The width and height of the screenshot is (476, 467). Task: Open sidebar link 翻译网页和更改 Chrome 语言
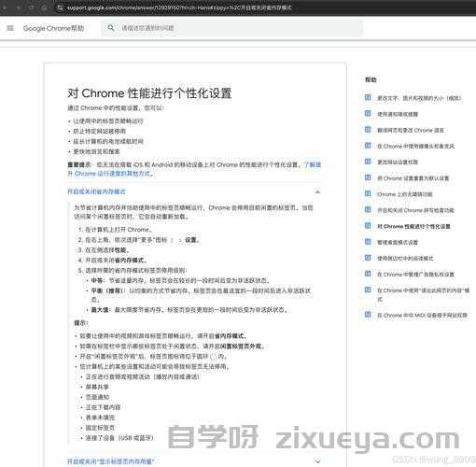[x=411, y=130]
